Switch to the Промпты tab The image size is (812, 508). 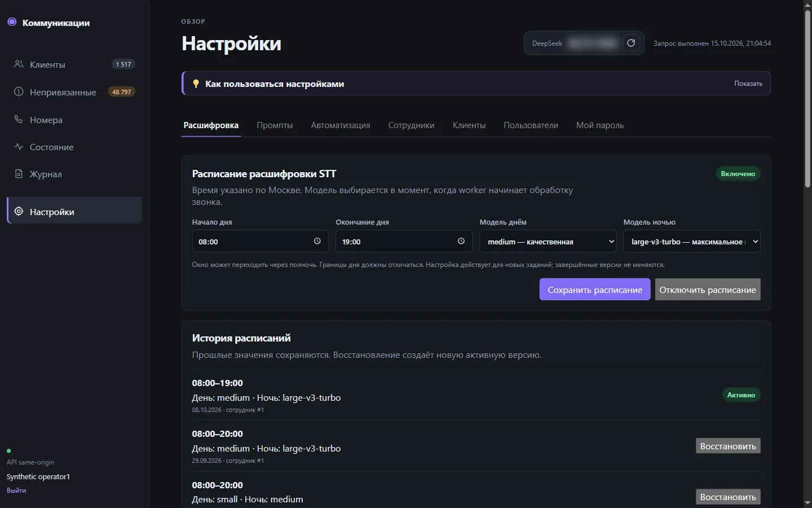coord(275,125)
